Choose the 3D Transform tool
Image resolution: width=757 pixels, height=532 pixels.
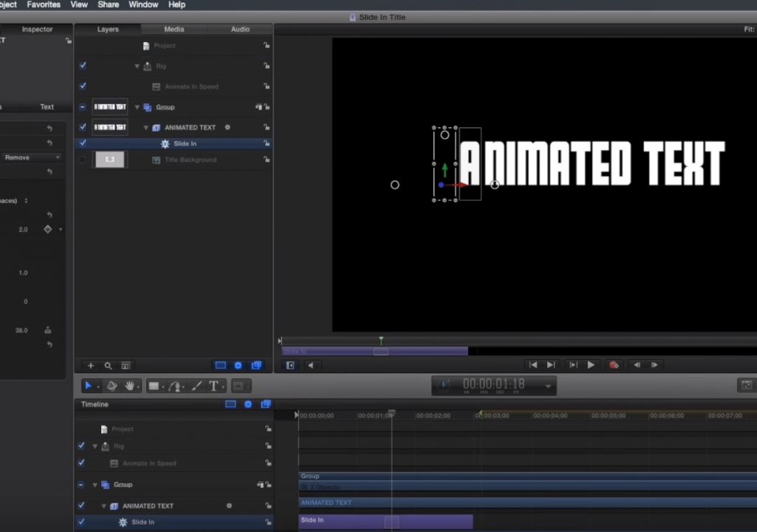tap(112, 386)
